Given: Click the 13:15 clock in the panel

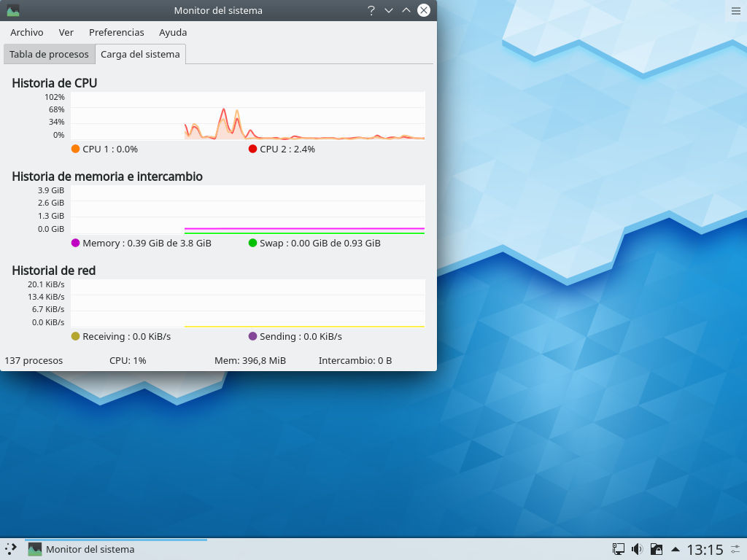Looking at the screenshot, I should click(705, 549).
